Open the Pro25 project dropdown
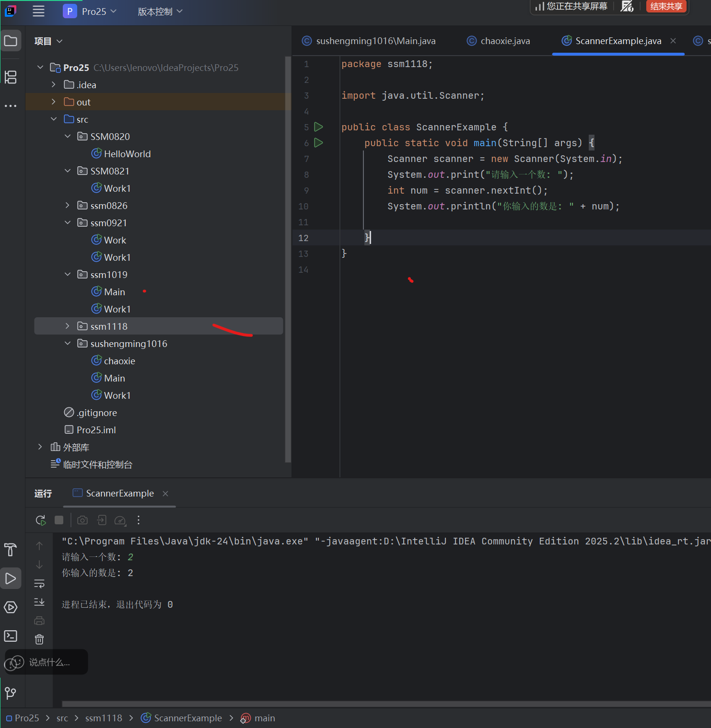Image resolution: width=711 pixels, height=728 pixels. 90,11
